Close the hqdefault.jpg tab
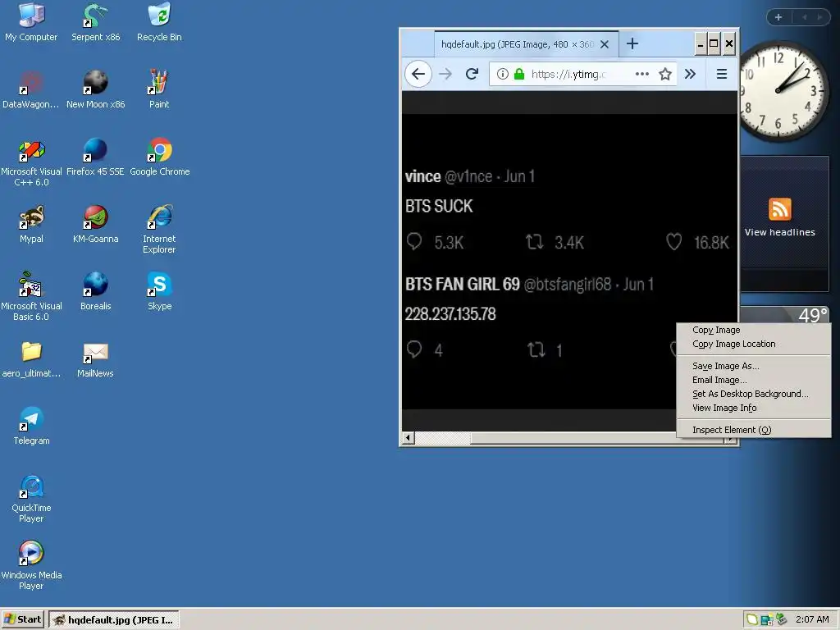The image size is (840, 630). pyautogui.click(x=605, y=44)
